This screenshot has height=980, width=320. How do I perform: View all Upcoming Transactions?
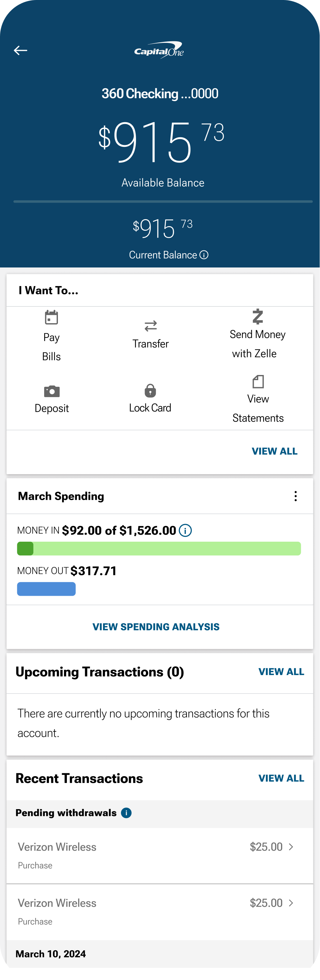(281, 672)
